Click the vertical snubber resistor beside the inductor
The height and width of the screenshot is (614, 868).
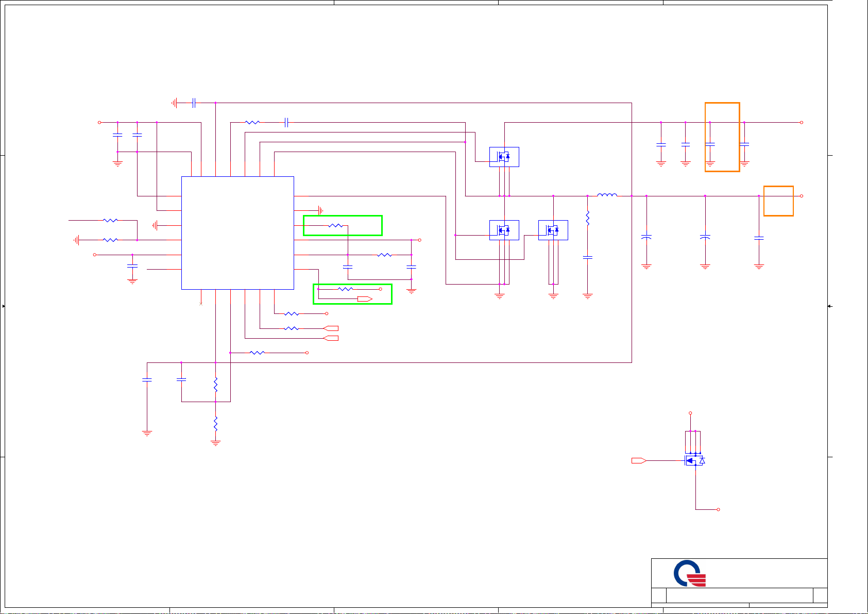point(587,219)
